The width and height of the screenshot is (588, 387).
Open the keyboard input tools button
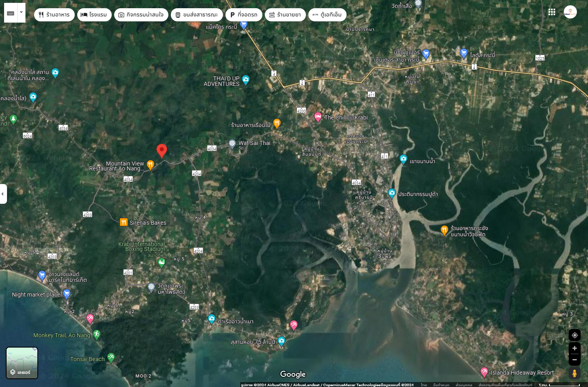coord(11,13)
